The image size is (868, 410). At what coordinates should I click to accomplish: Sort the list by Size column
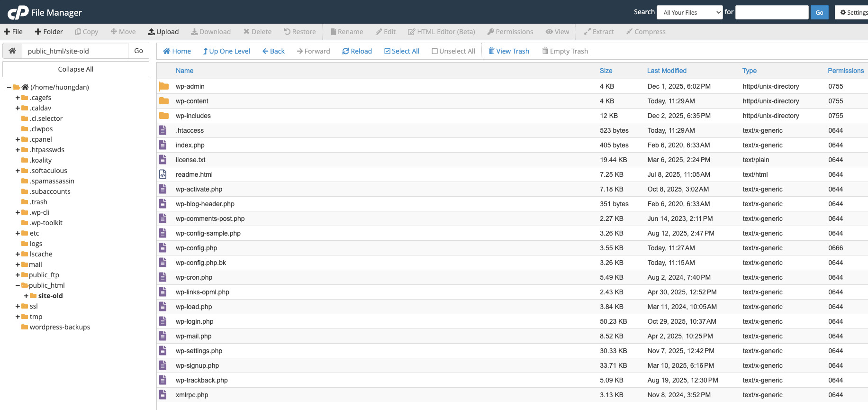tap(606, 71)
